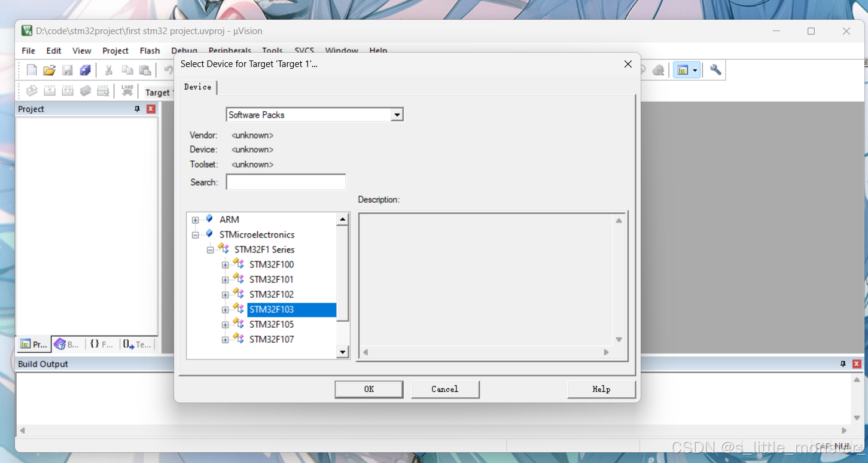
Task: Click the STMicroelectronics vendor diamond icon
Action: (209, 234)
